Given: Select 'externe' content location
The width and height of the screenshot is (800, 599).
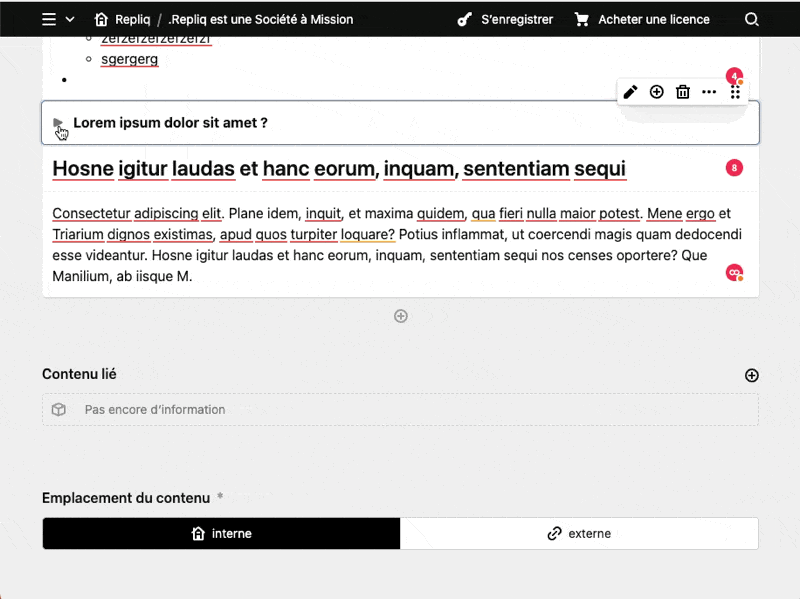Looking at the screenshot, I should click(x=579, y=534).
